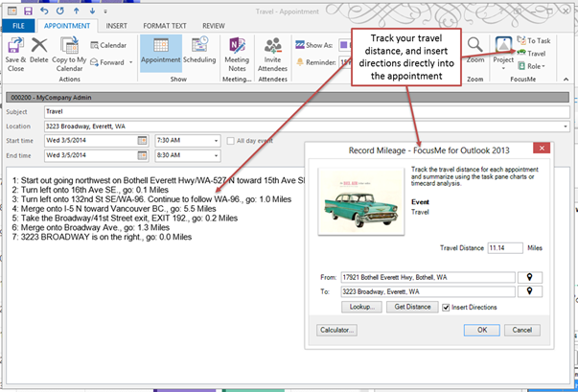Click the Reminder bell icon
Image resolution: width=578 pixels, height=392 pixels.
pos(300,62)
